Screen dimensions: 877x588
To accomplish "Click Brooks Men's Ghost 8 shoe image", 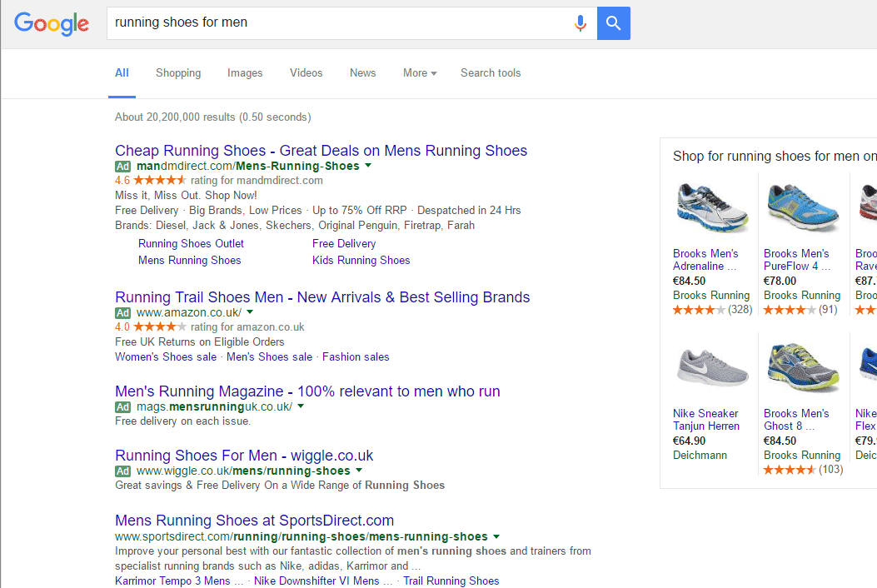I will [x=803, y=368].
